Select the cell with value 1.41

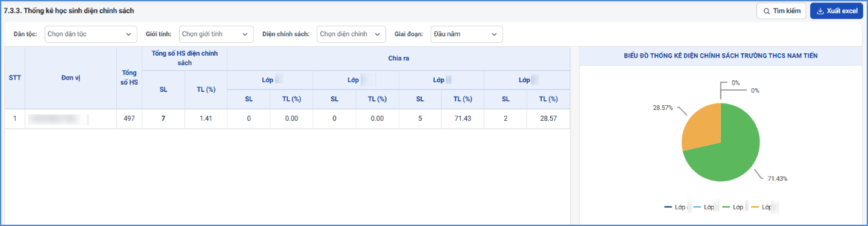point(206,118)
